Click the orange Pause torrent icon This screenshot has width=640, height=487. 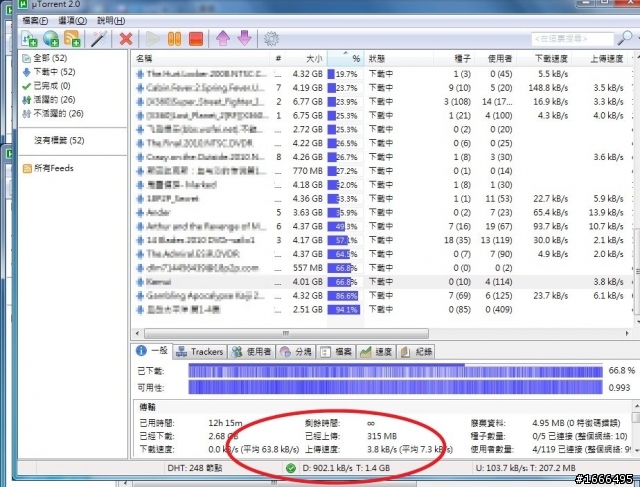[174, 39]
